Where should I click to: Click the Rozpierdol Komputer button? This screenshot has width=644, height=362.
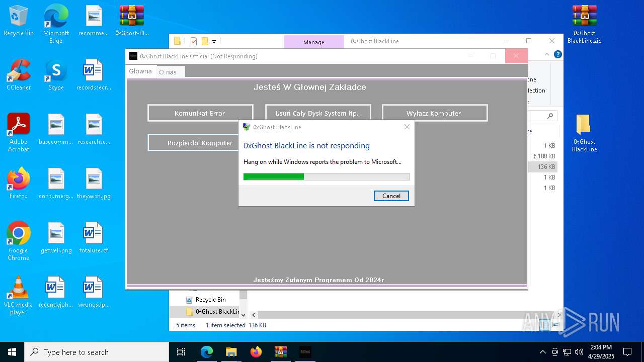[x=193, y=143]
